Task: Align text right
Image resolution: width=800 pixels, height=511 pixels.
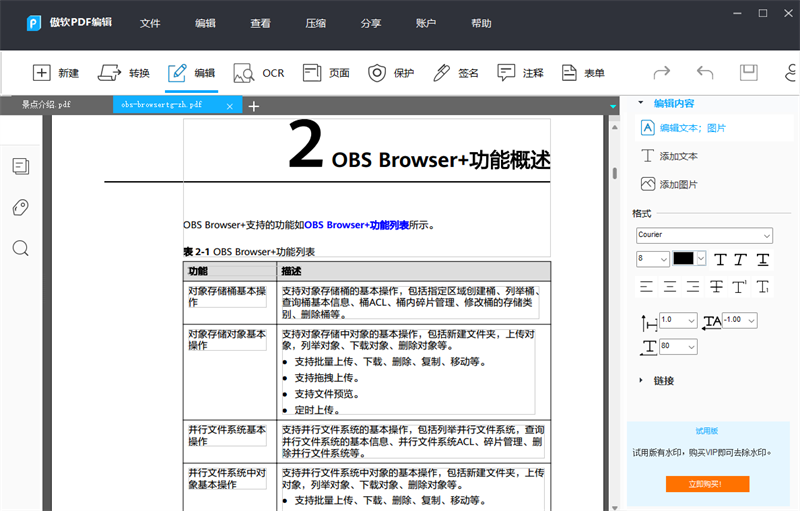Action: pyautogui.click(x=693, y=287)
